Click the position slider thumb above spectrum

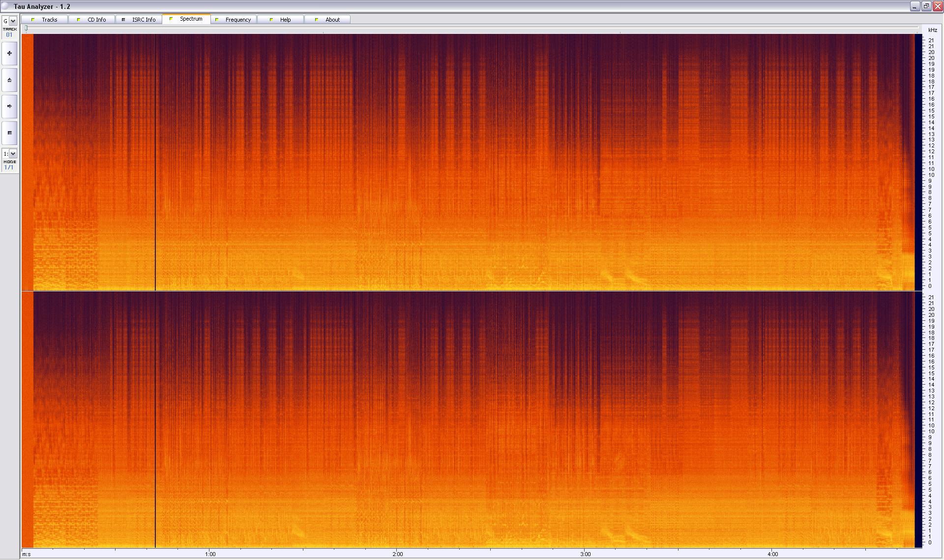coord(26,28)
